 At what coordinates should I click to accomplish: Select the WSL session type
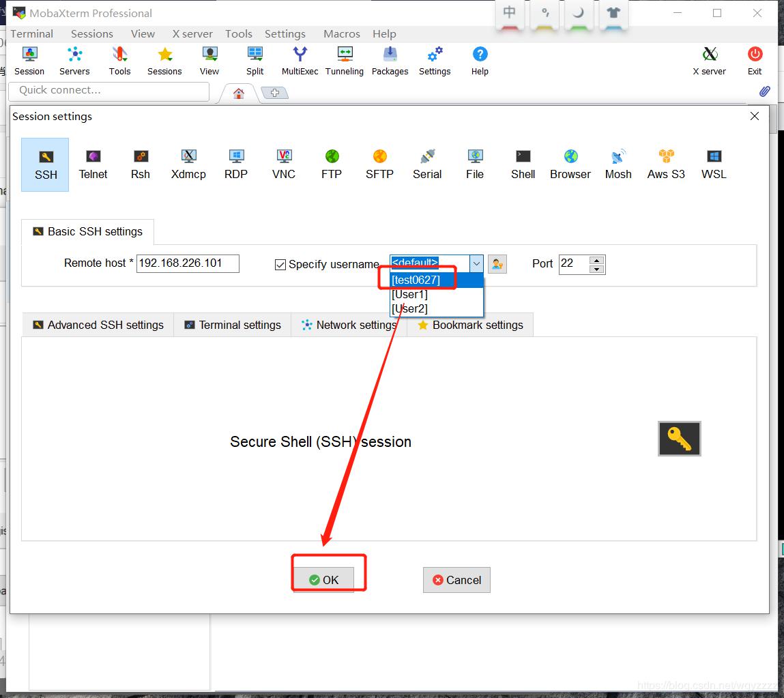(713, 164)
